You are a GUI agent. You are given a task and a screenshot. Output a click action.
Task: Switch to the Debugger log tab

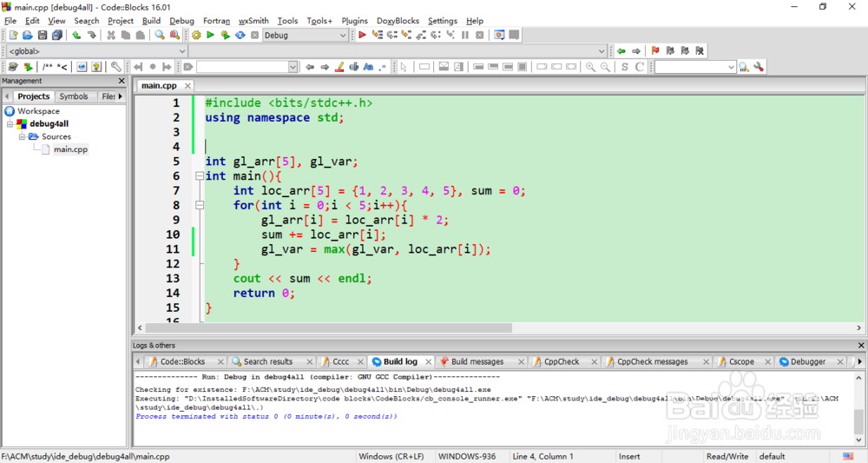[x=807, y=361]
